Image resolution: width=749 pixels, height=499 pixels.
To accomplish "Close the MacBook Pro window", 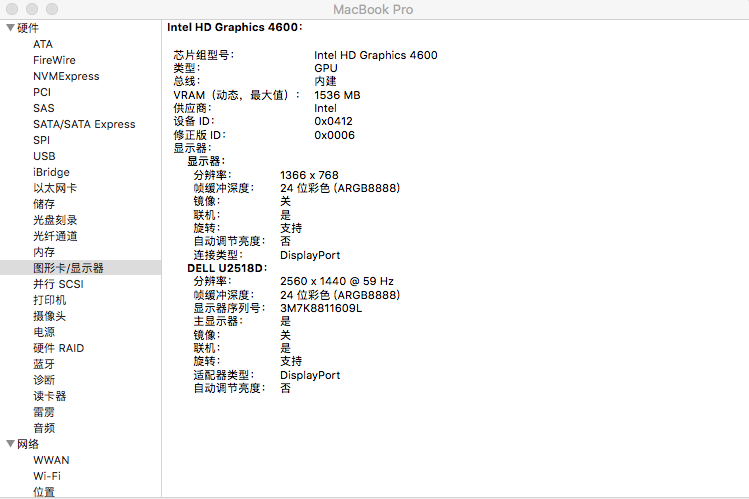I will click(x=12, y=9).
